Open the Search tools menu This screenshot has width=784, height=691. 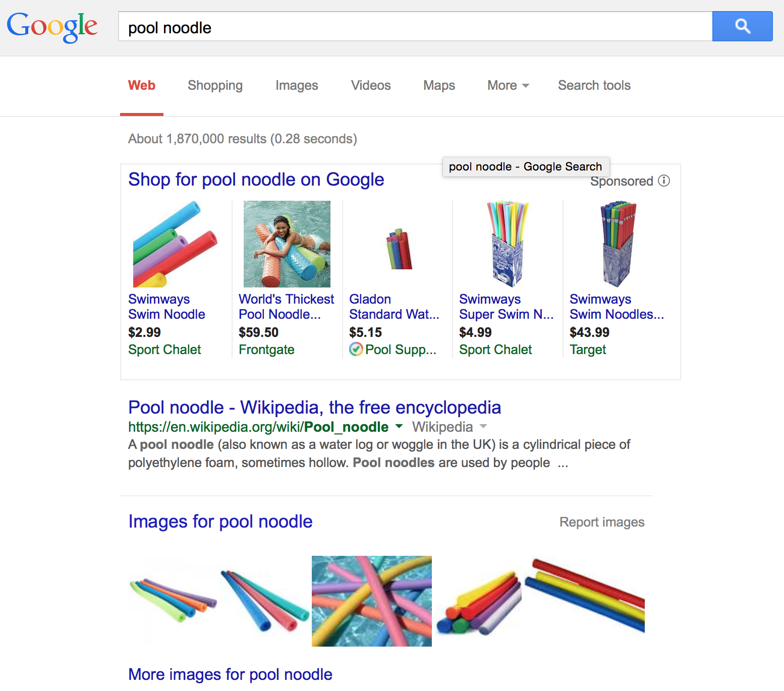(x=594, y=86)
